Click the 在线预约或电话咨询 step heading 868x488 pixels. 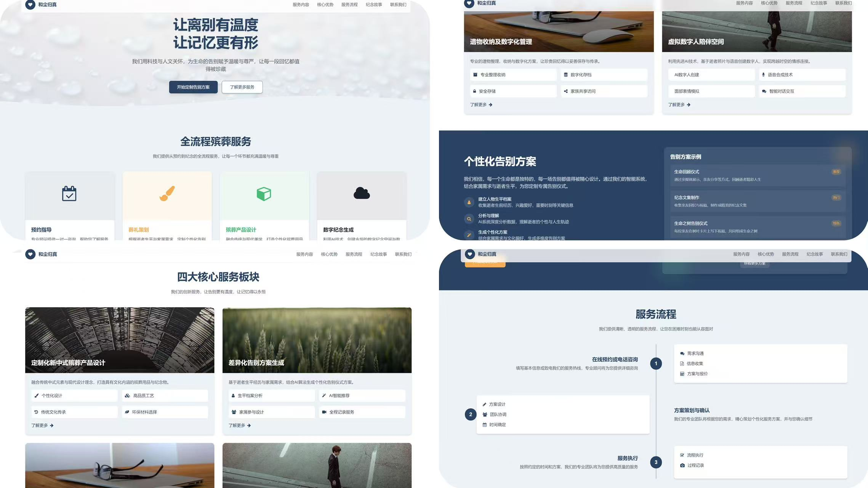[x=615, y=360]
